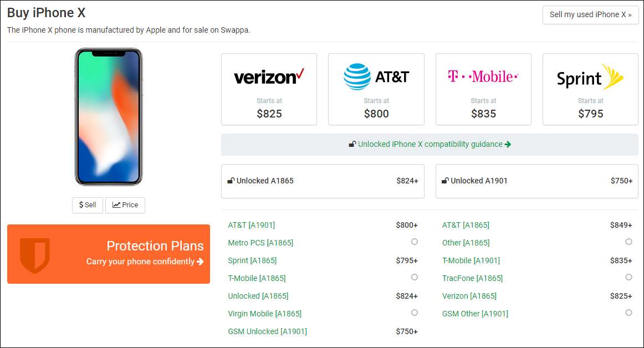This screenshot has width=644, height=348.
Task: Select the Unlocked A1901 option
Action: click(x=536, y=181)
